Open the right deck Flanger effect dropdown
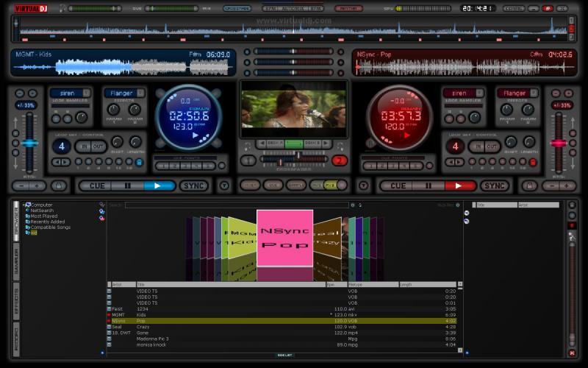The image size is (588, 368). coord(535,93)
